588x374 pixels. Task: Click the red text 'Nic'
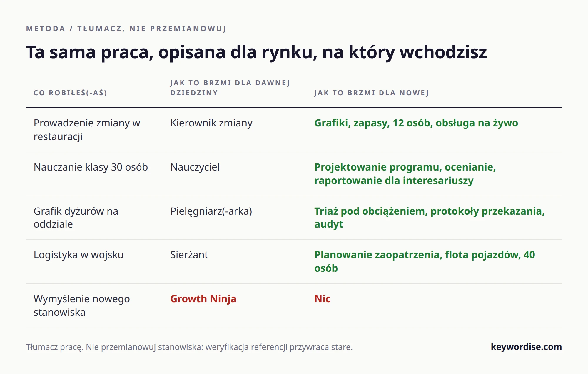click(322, 299)
